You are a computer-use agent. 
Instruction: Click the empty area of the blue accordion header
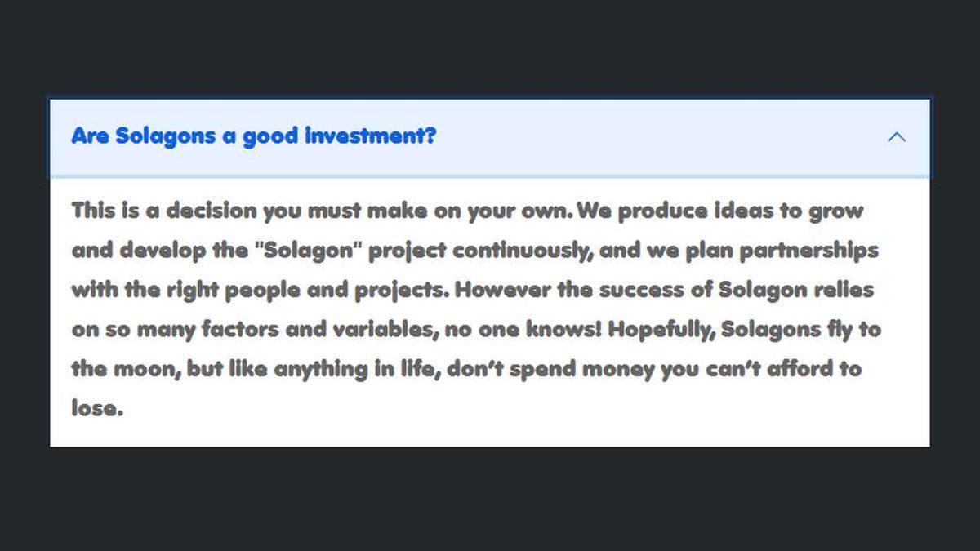[x=653, y=137]
